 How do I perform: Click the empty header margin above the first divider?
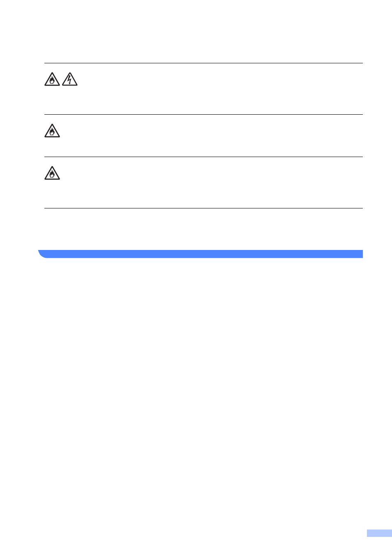pos(203,31)
